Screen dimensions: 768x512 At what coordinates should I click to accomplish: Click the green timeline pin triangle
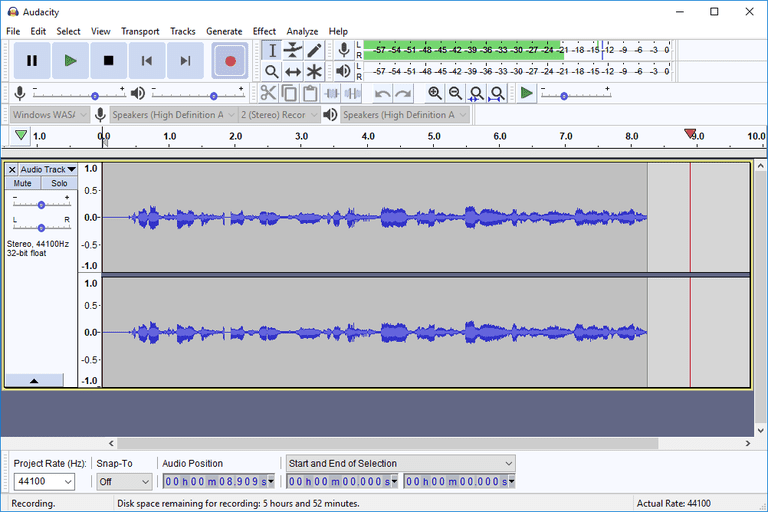(21, 135)
